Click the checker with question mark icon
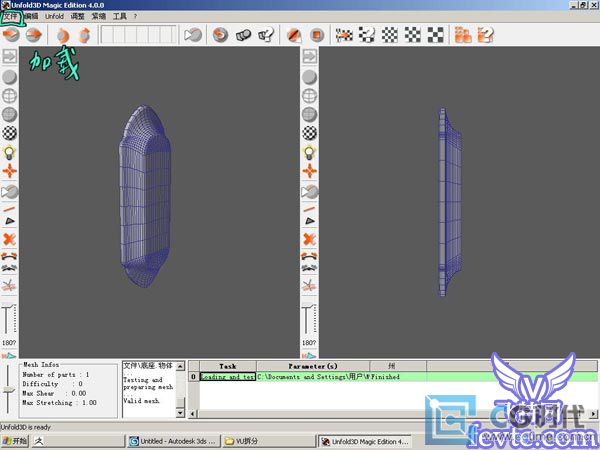The height and width of the screenshot is (450, 600). coord(367,35)
